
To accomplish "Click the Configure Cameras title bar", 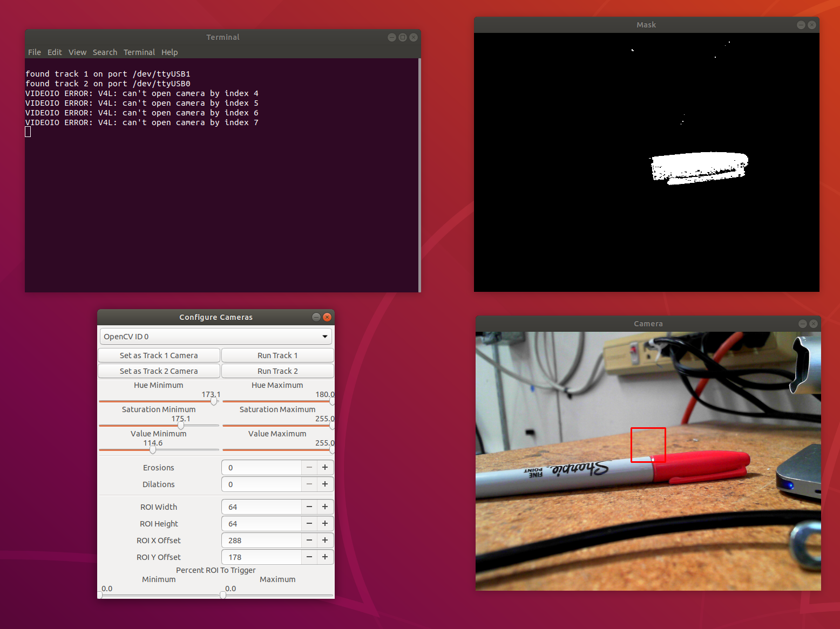I will tap(216, 317).
